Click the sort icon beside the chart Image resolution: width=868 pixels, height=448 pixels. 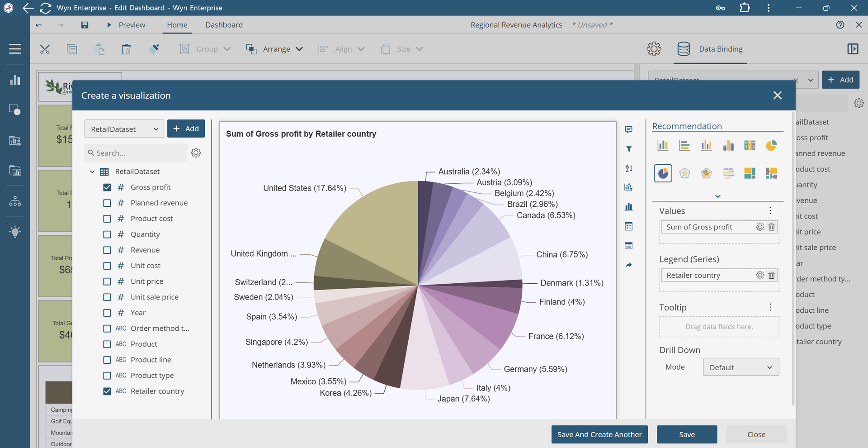[x=628, y=168]
